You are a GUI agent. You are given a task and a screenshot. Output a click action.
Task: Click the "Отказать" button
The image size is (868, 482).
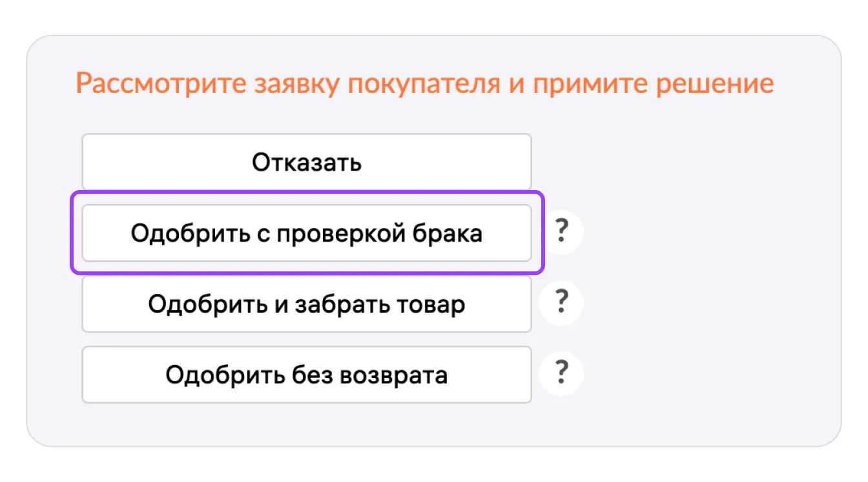pyautogui.click(x=306, y=162)
